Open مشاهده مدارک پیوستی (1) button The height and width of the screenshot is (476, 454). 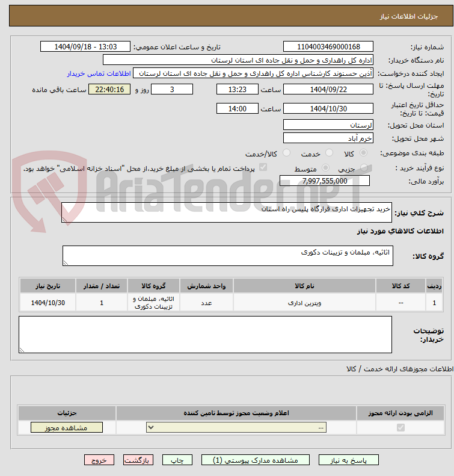tap(256, 460)
